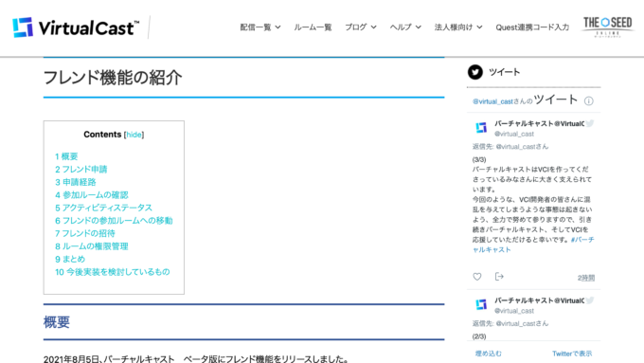Viewport: 644px width, 363px height.
Task: Open ルーム一覧 in the navigation bar
Action: click(313, 27)
